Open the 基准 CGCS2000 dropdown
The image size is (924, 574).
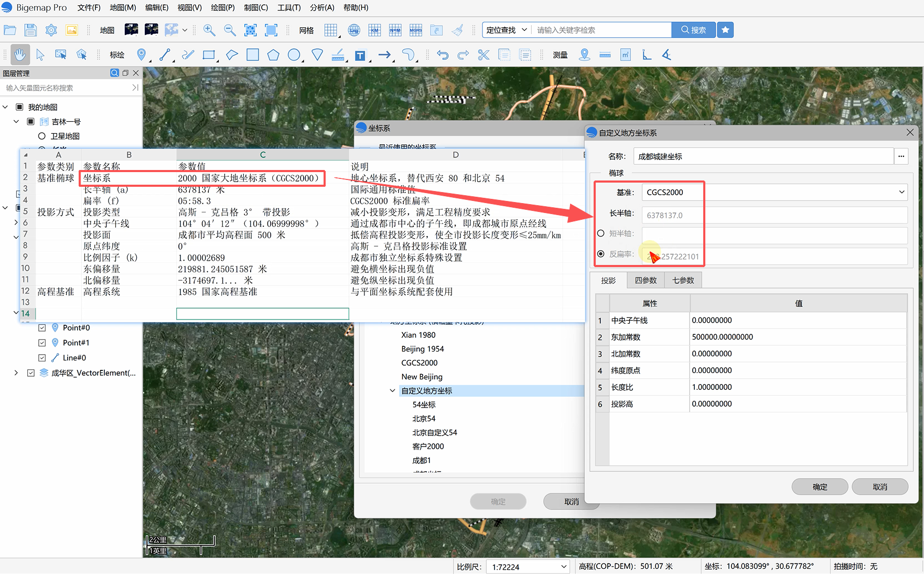click(775, 192)
